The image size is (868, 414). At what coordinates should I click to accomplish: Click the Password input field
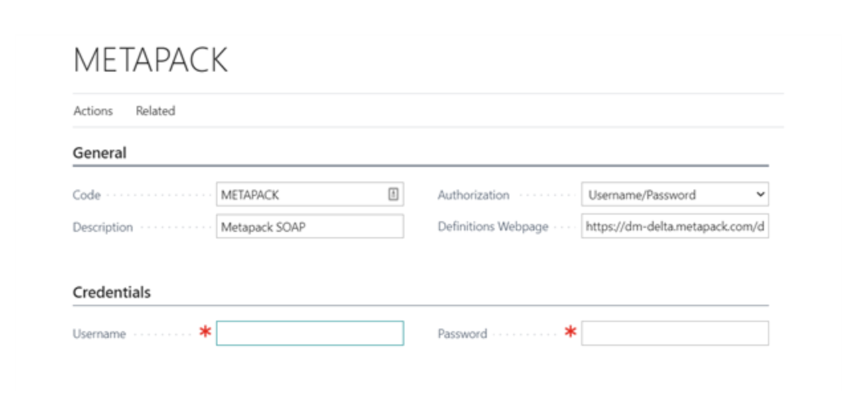tap(675, 333)
